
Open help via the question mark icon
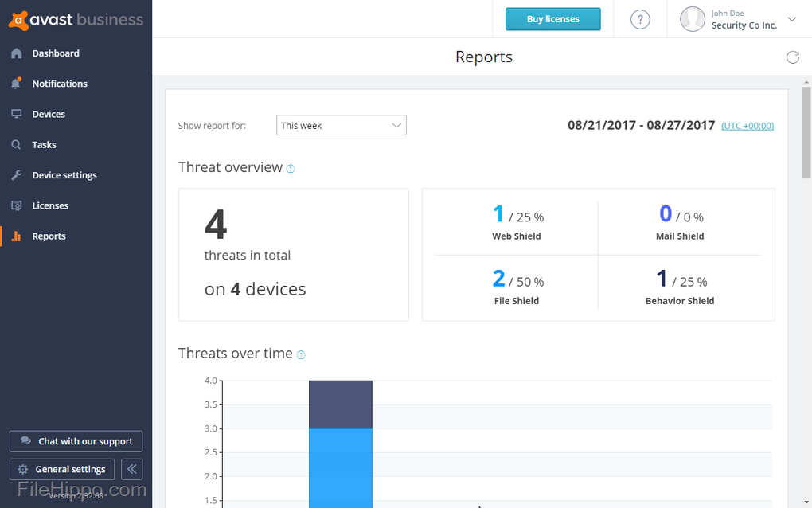coord(640,20)
